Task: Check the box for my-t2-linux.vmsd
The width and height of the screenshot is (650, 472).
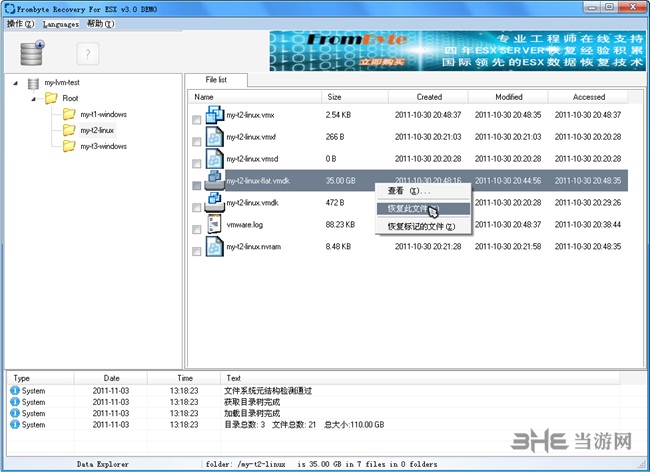Action: (196, 164)
